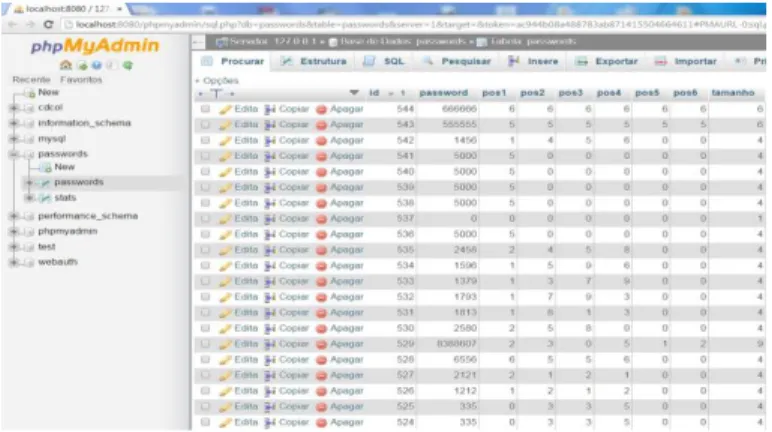Click the Copiar icon in row 535
The height and width of the screenshot is (432, 772).
coord(270,250)
